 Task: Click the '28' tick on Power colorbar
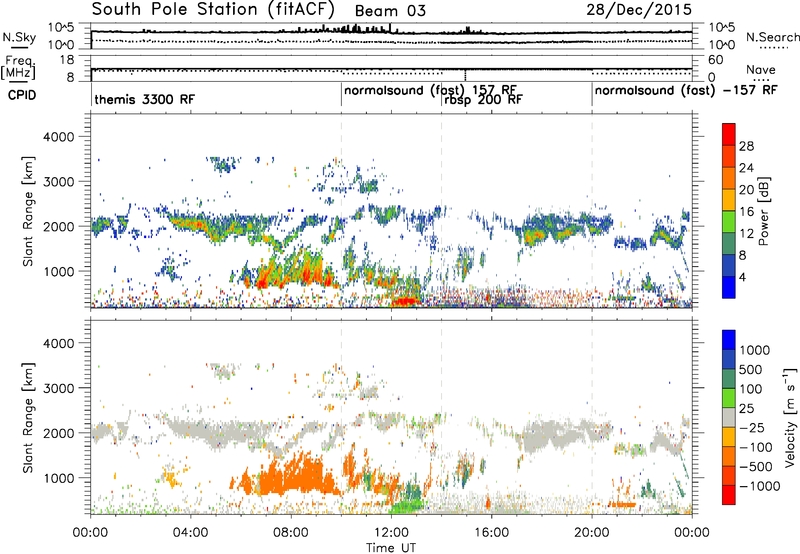click(746, 146)
